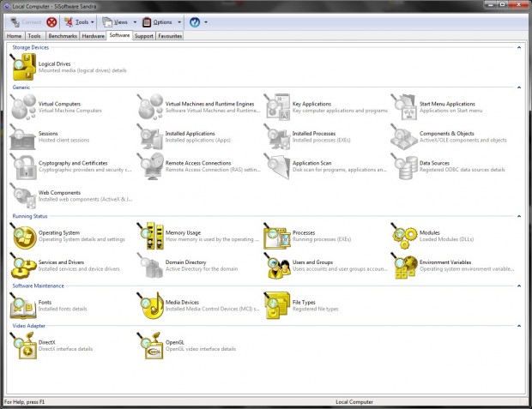Open the Key Applications icon
The height and width of the screenshot is (409, 532).
pyautogui.click(x=277, y=107)
